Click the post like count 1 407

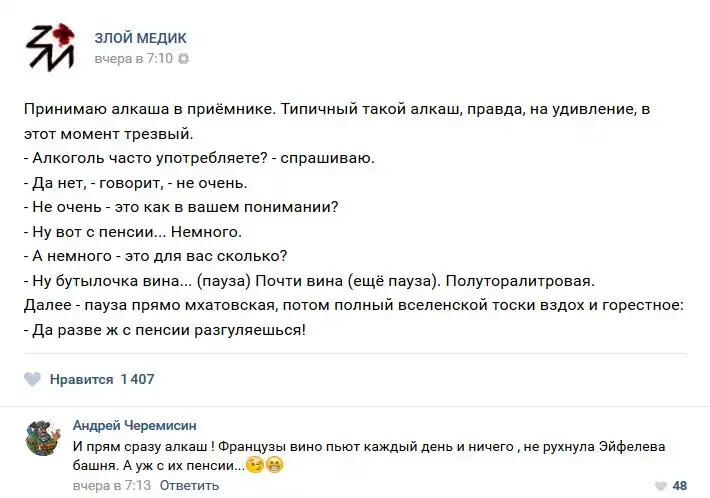137,379
